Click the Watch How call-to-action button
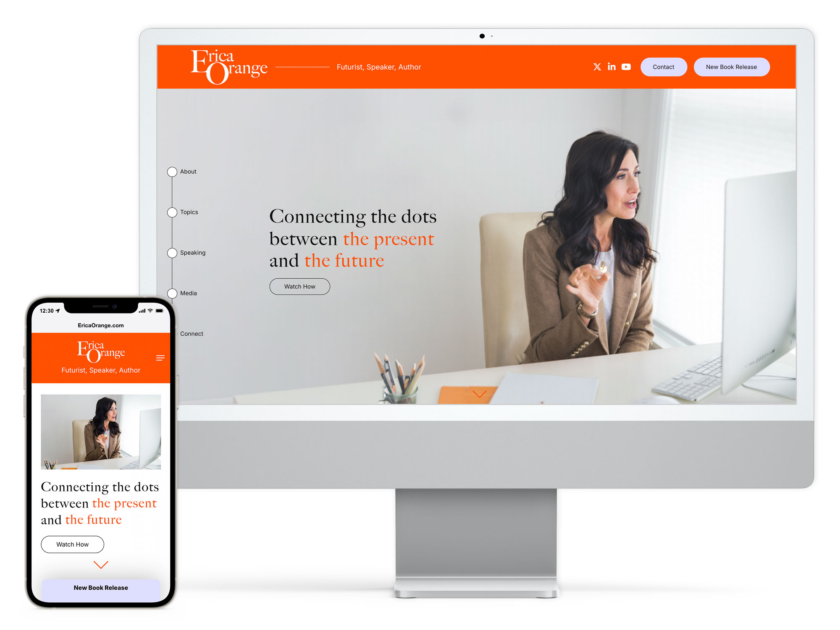840x630 pixels. click(x=300, y=286)
